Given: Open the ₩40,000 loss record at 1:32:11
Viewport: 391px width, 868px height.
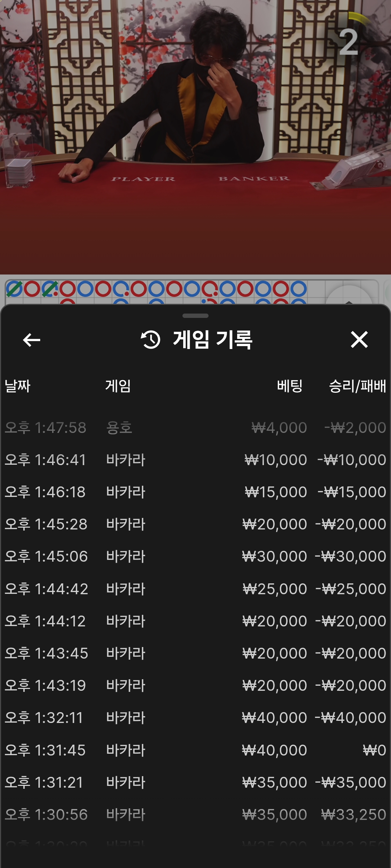Looking at the screenshot, I should 195,718.
